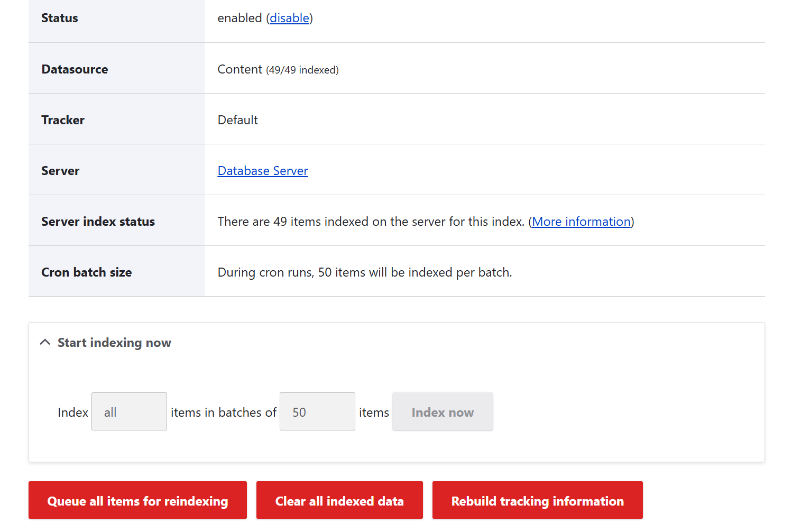Click the disable link beside Status

[x=289, y=18]
